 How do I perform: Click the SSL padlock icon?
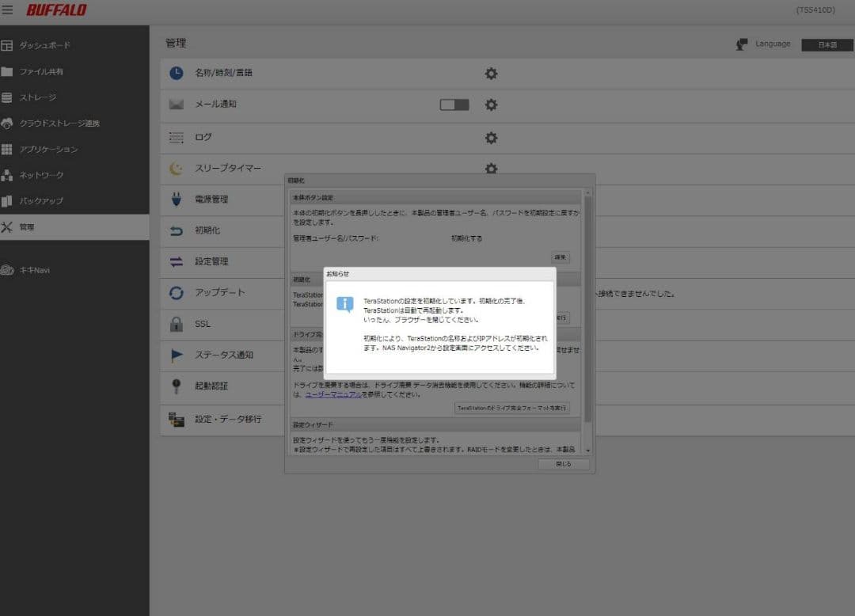click(177, 324)
